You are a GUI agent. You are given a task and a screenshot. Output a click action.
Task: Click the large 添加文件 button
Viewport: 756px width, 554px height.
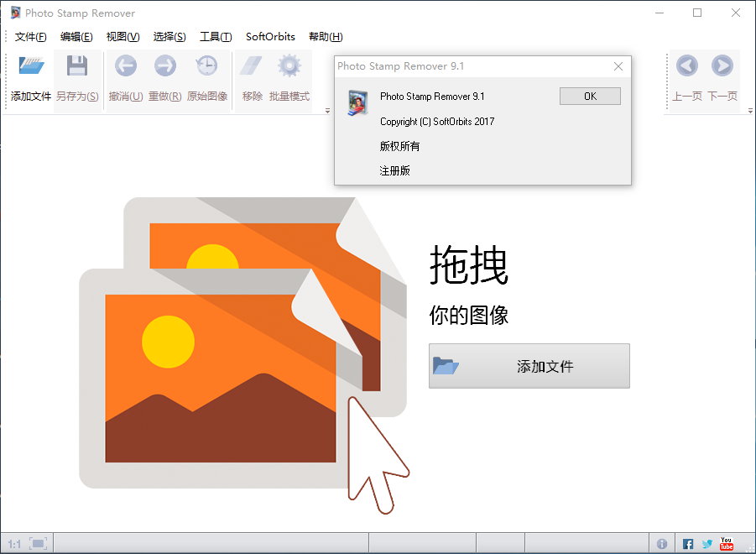(x=529, y=366)
